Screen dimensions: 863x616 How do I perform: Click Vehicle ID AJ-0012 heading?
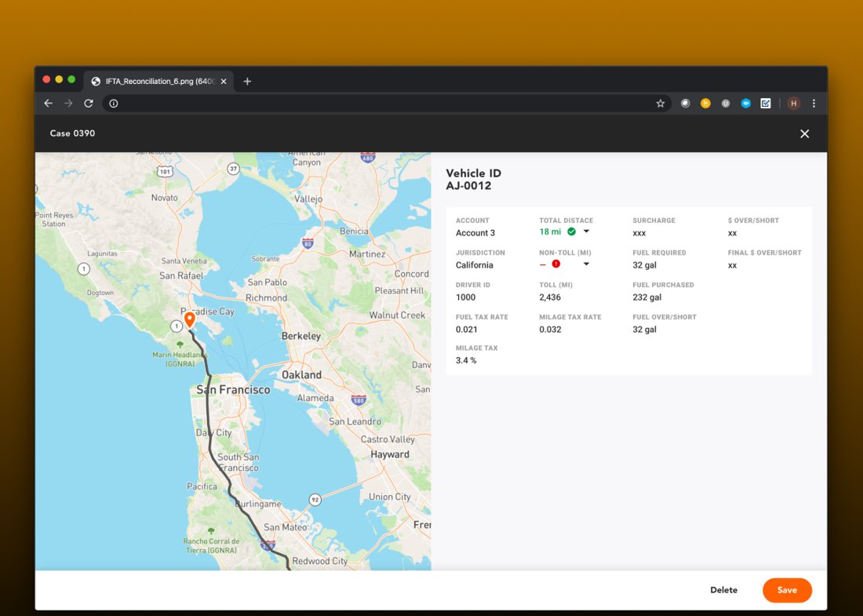473,180
